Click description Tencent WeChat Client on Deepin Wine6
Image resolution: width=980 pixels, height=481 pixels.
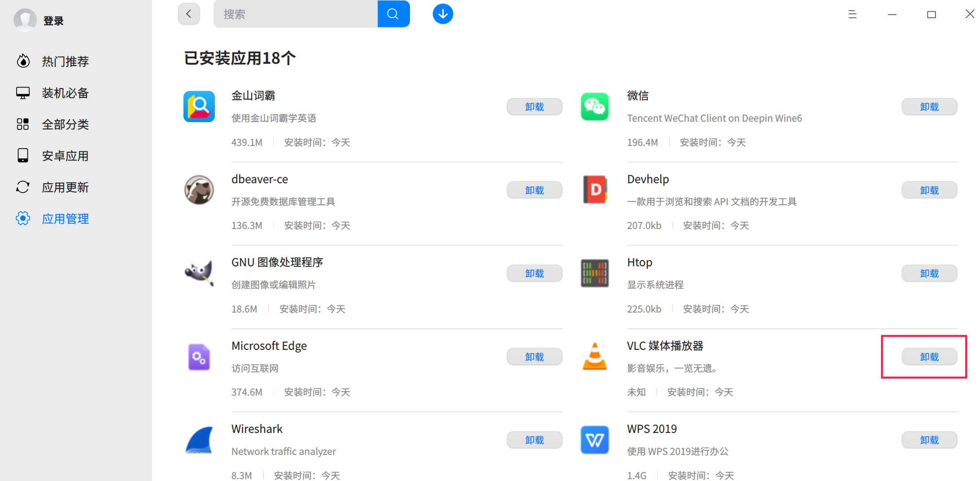click(714, 118)
